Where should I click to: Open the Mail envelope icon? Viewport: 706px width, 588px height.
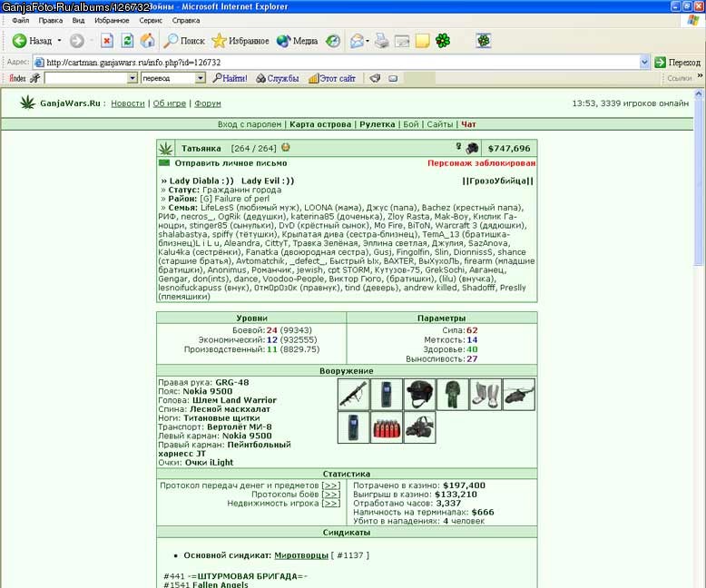pyautogui.click(x=357, y=41)
